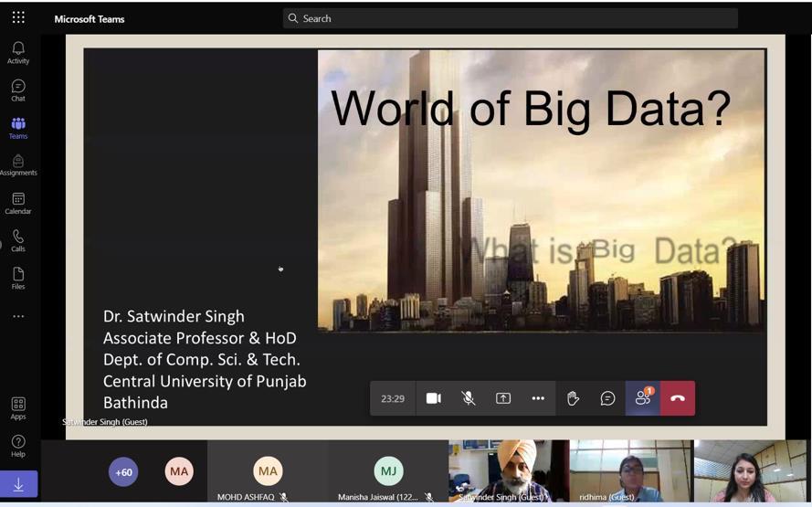Open the Apps store icon

(18, 407)
